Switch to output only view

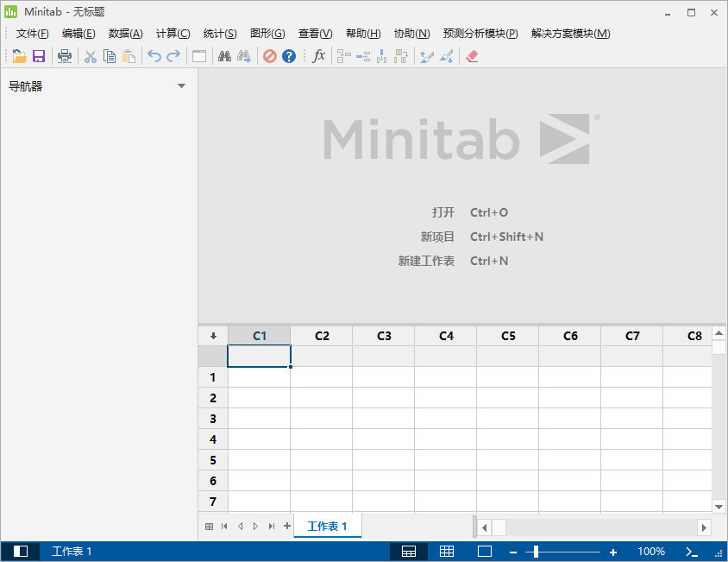pyautogui.click(x=485, y=552)
